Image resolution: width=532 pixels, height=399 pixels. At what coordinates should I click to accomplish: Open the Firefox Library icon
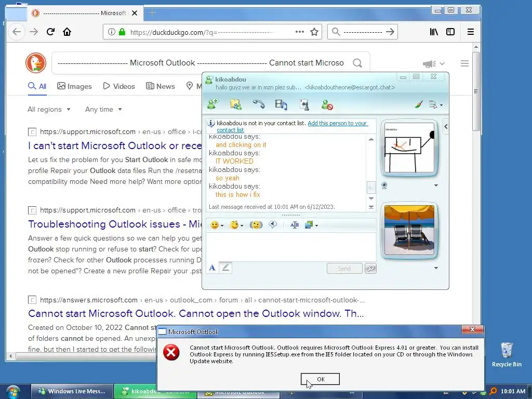(434, 32)
